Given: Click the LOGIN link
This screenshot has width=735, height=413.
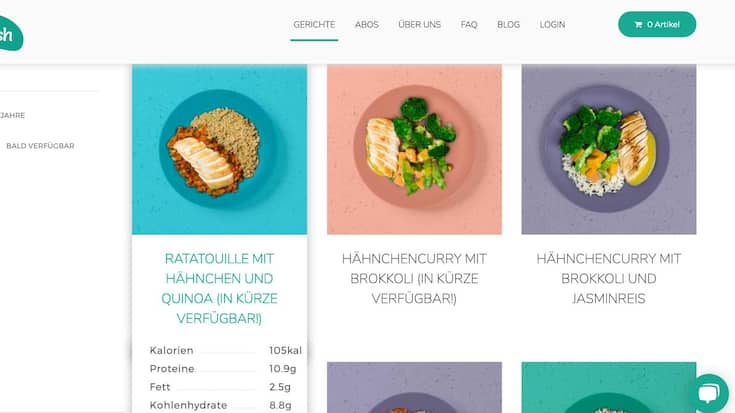Looking at the screenshot, I should click(x=552, y=24).
